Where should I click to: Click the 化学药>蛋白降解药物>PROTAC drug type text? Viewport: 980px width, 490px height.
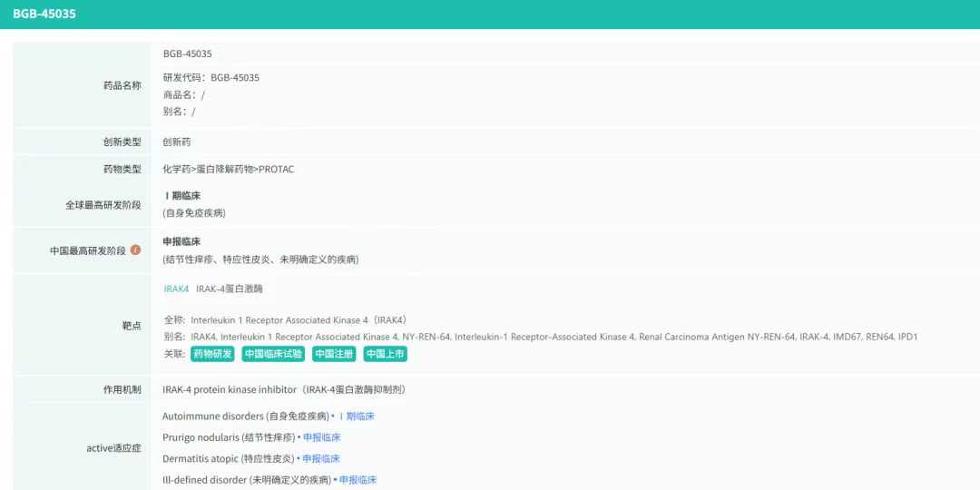point(229,170)
